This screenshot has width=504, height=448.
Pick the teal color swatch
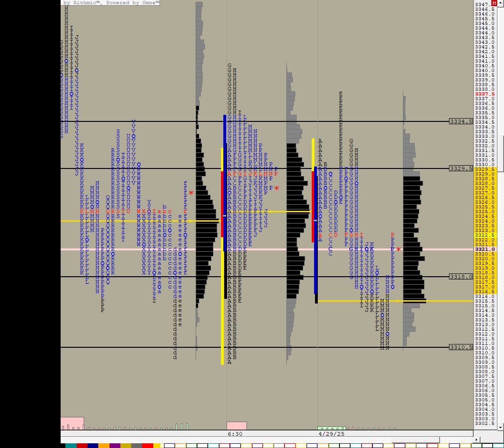click(x=71, y=446)
